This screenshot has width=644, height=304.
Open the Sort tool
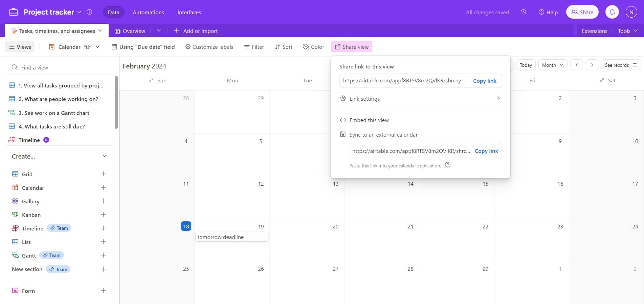(284, 47)
